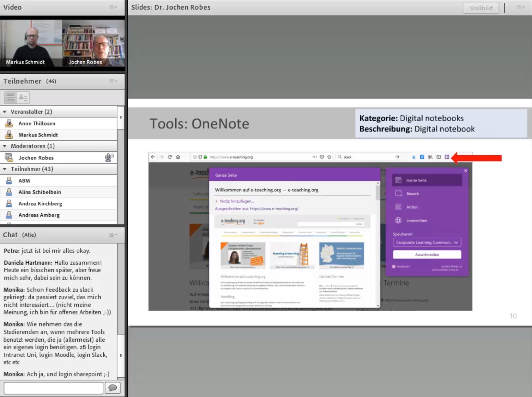Close the OneNote clipper panel

tap(465, 171)
